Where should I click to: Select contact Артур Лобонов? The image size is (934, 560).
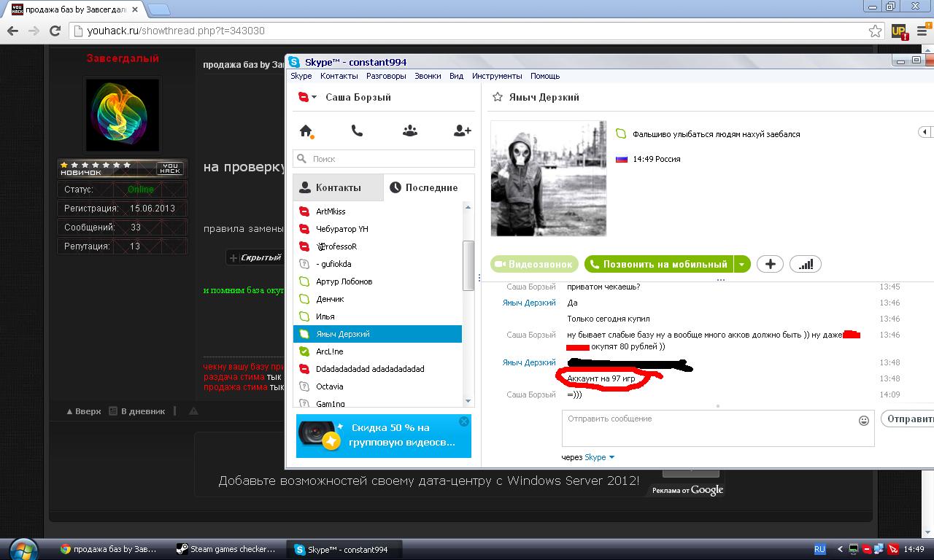pos(377,281)
